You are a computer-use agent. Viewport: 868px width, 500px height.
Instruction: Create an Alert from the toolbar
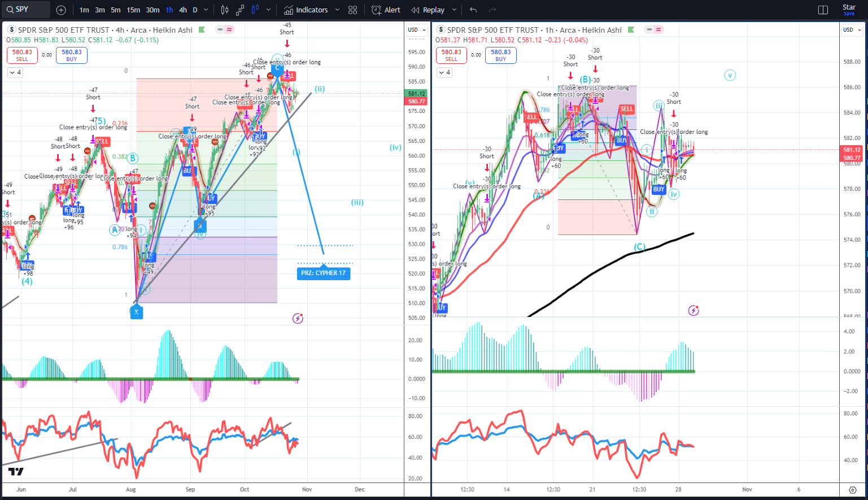pyautogui.click(x=386, y=10)
